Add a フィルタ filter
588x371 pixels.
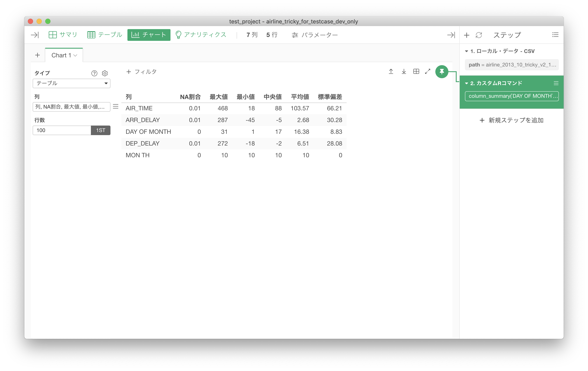[x=141, y=72]
